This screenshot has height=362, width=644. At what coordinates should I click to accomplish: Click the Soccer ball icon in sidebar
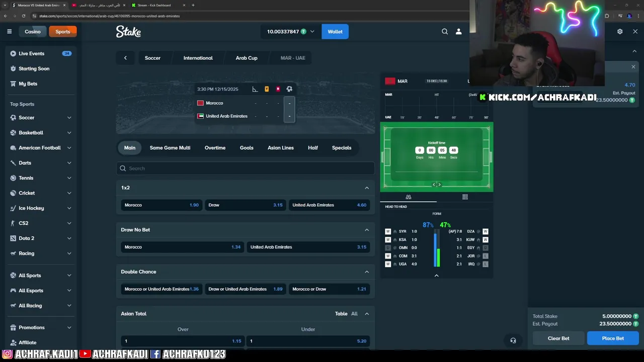[14, 118]
